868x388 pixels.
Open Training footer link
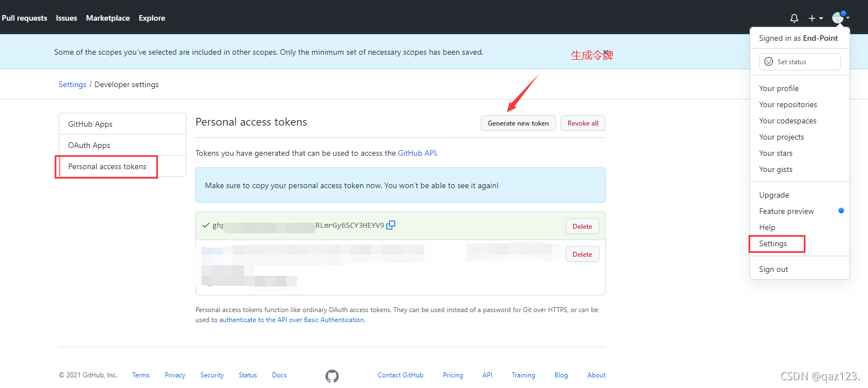523,375
